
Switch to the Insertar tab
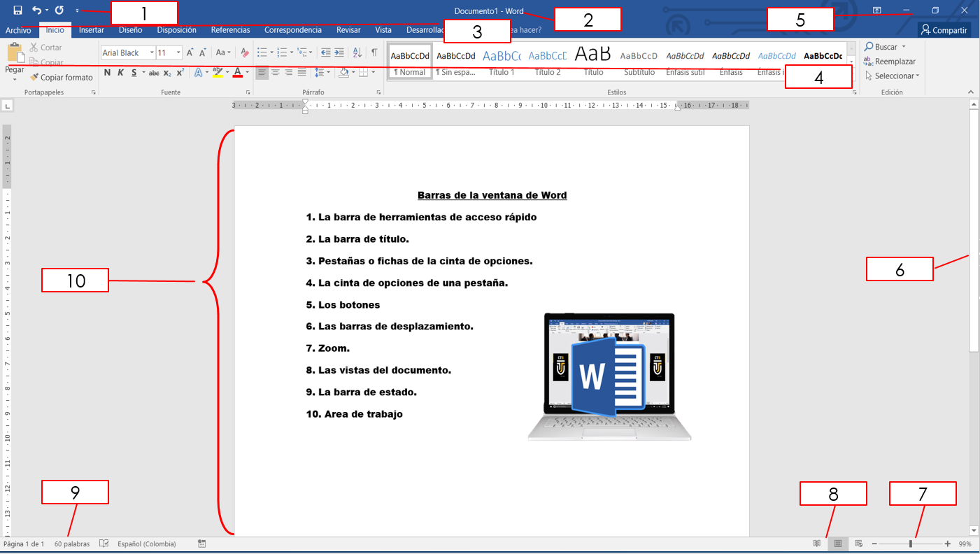tap(92, 30)
